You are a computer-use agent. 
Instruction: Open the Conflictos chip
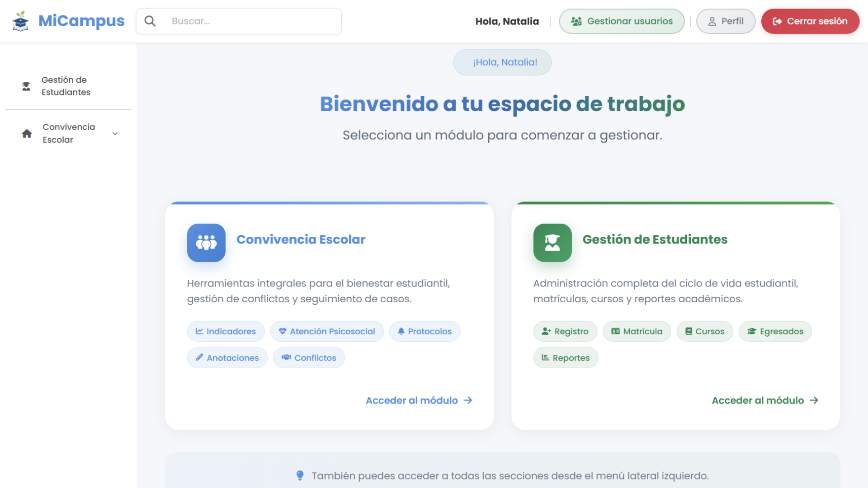point(309,357)
